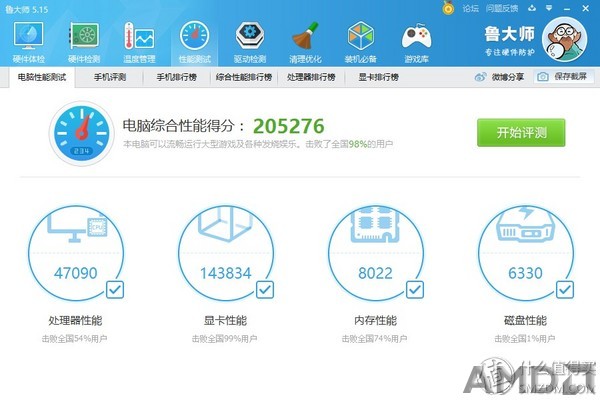Switch to 手机排行榜 tab
This screenshot has height=400, width=600.
coord(177,77)
